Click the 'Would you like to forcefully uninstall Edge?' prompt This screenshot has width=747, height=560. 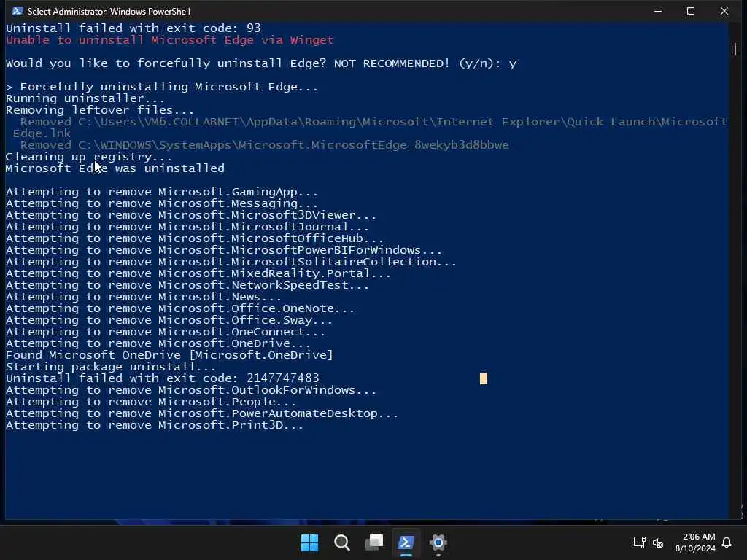[261, 63]
